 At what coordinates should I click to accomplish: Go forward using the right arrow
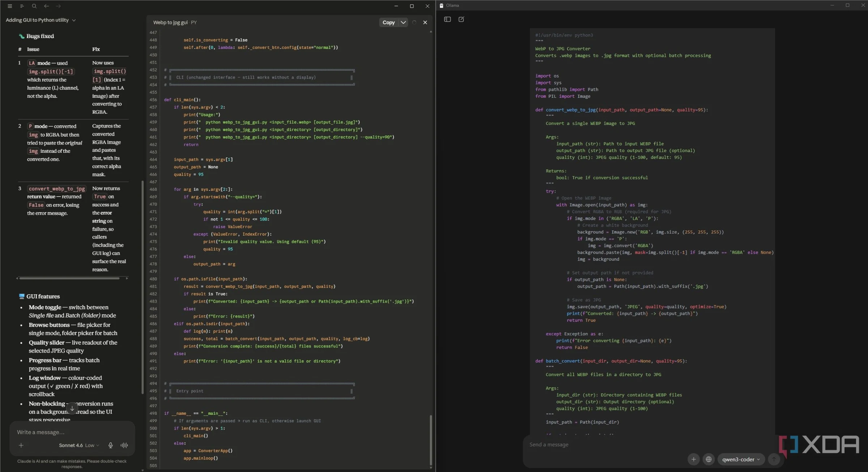tap(58, 6)
